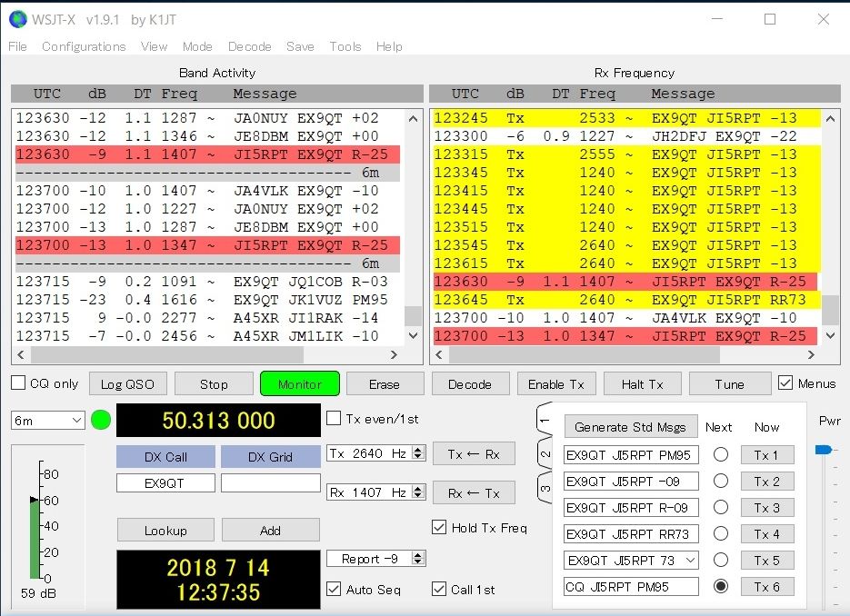Click the green status indicator beside band selector
This screenshot has height=616, width=850.
pyautogui.click(x=101, y=420)
